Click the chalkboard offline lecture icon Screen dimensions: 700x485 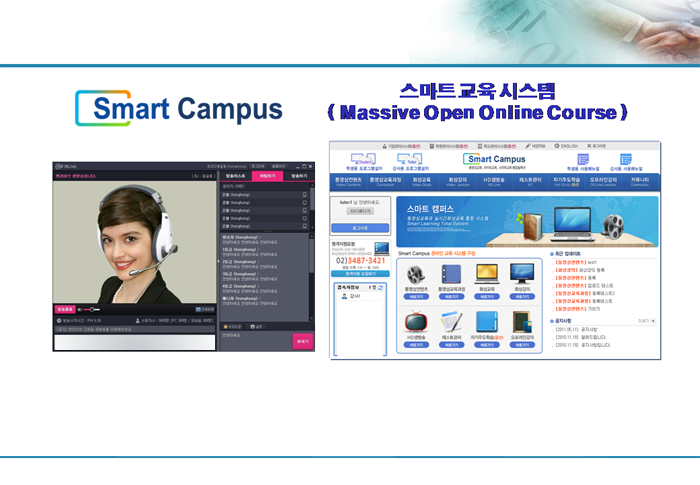coord(522,322)
